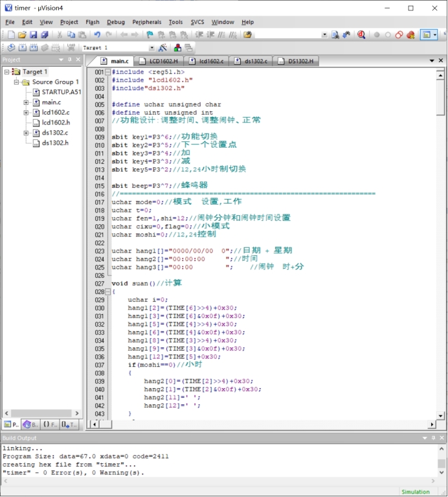Click the Find text document icon
Viewport: 448px width, 497px height.
335,34
